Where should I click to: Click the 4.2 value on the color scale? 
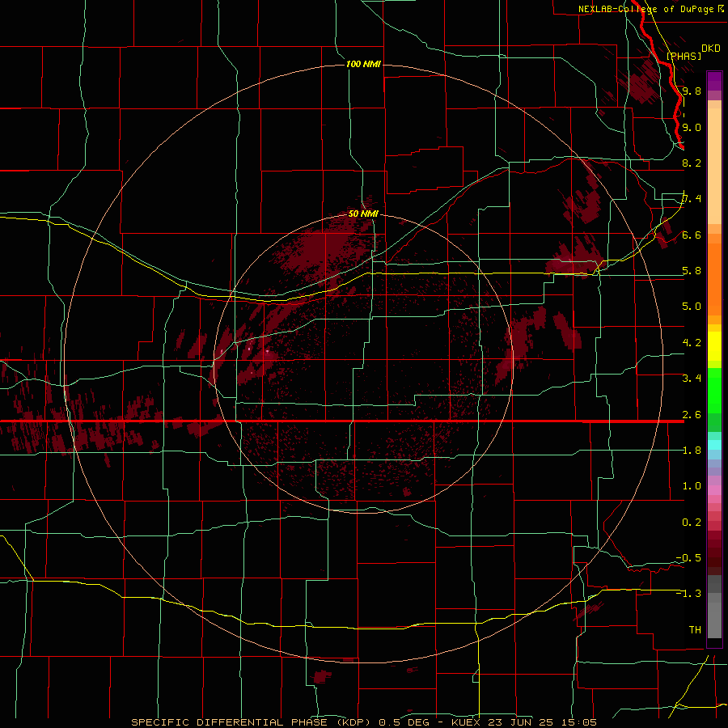(692, 343)
